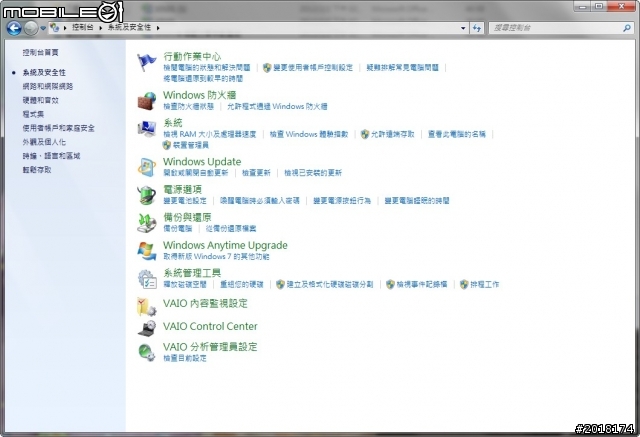This screenshot has height=437, width=640.
Task: Click the 從備份還原檔案 link
Action: (231, 228)
